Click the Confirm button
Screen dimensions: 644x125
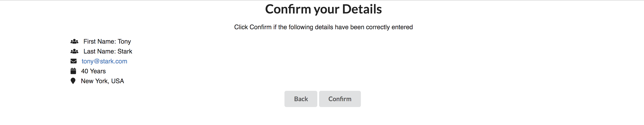340,99
